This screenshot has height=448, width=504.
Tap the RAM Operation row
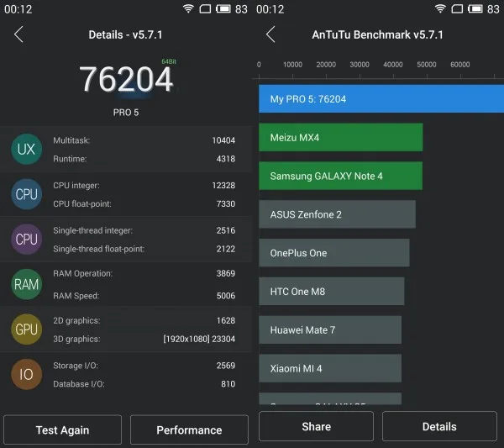tap(144, 273)
